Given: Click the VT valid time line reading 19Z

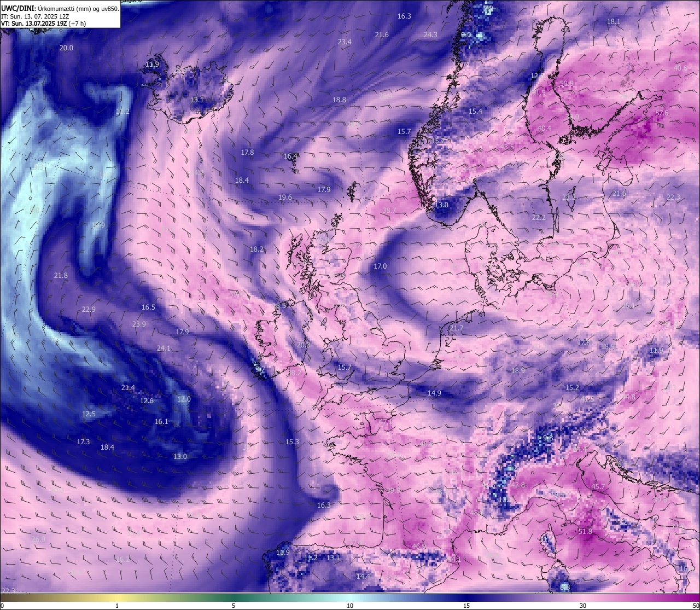Looking at the screenshot, I should [44, 24].
